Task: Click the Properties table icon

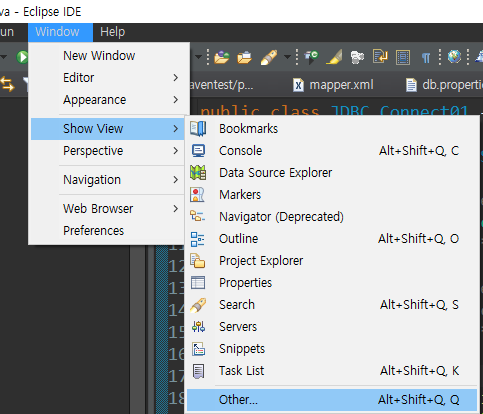Action: pos(198,283)
